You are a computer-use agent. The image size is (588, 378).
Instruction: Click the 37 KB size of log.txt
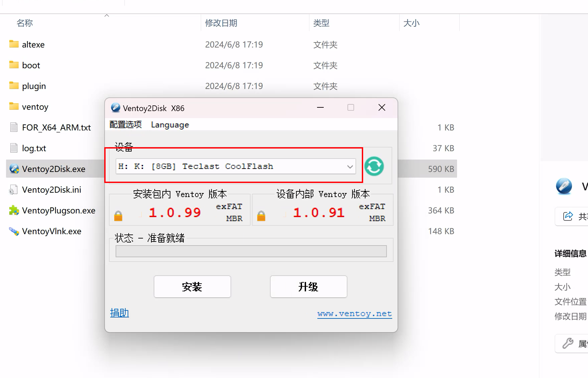[x=443, y=148]
